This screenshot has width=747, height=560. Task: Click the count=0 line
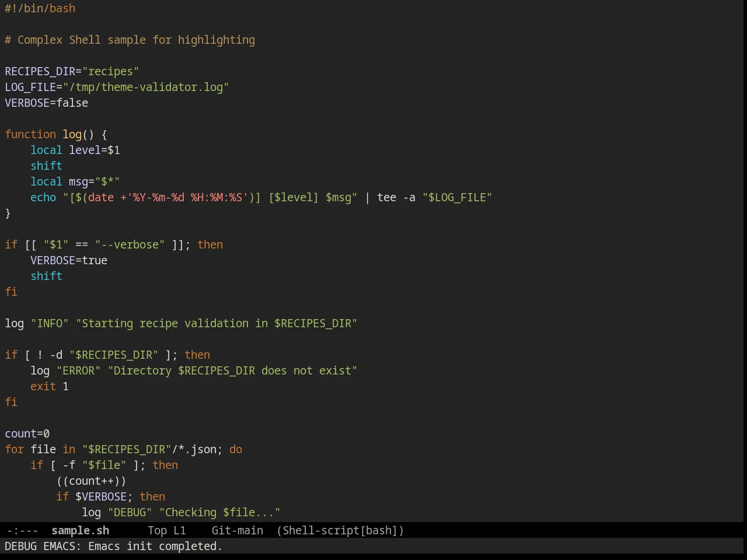point(27,433)
